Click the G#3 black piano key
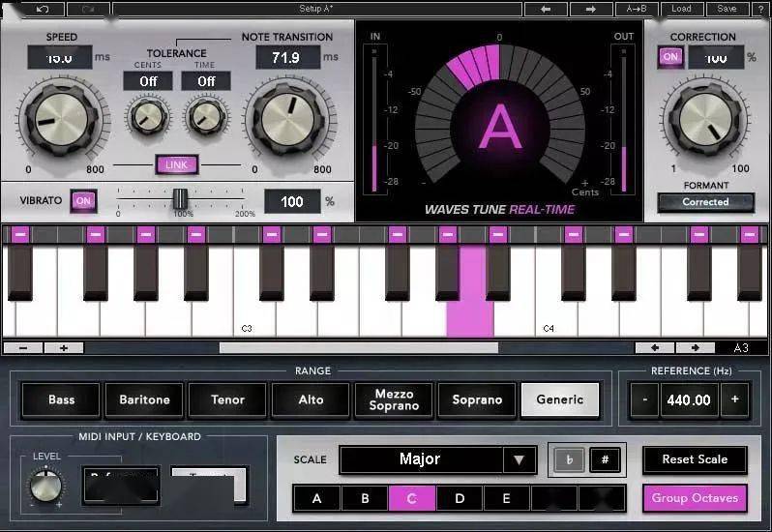This screenshot has height=532, width=772. [x=448, y=273]
